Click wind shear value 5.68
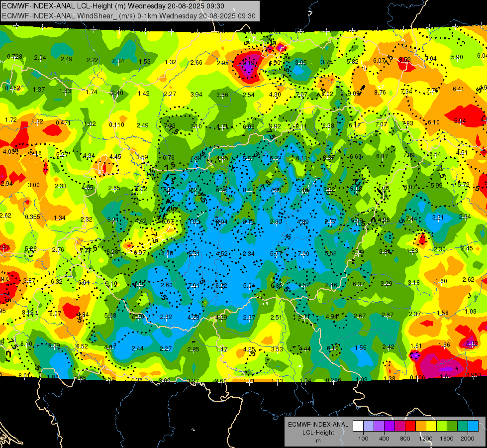 pos(110,315)
